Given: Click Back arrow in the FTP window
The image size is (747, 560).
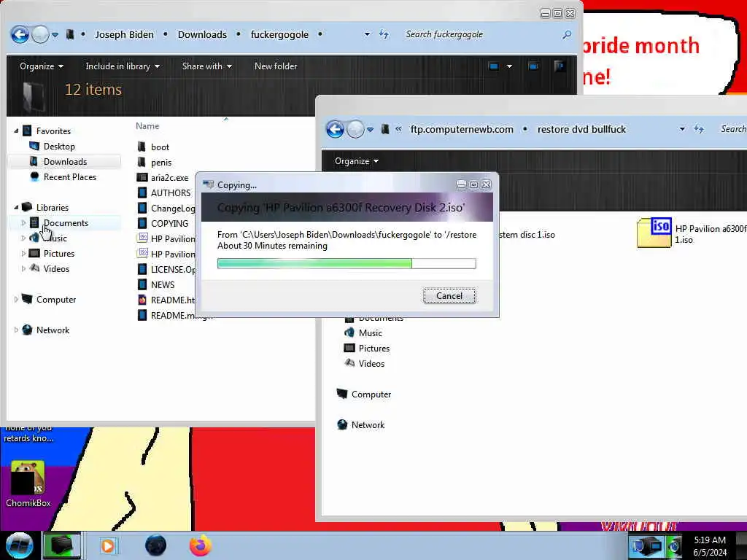Looking at the screenshot, I should pyautogui.click(x=335, y=129).
